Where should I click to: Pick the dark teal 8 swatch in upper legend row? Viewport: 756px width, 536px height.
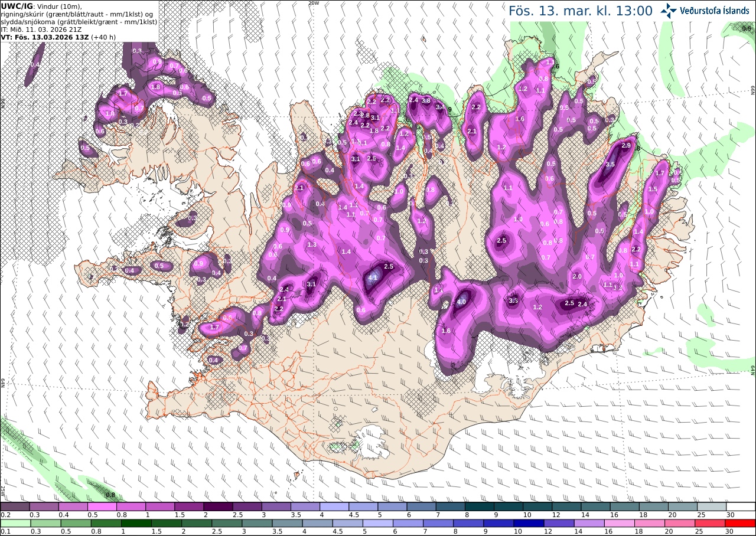pos(480,506)
